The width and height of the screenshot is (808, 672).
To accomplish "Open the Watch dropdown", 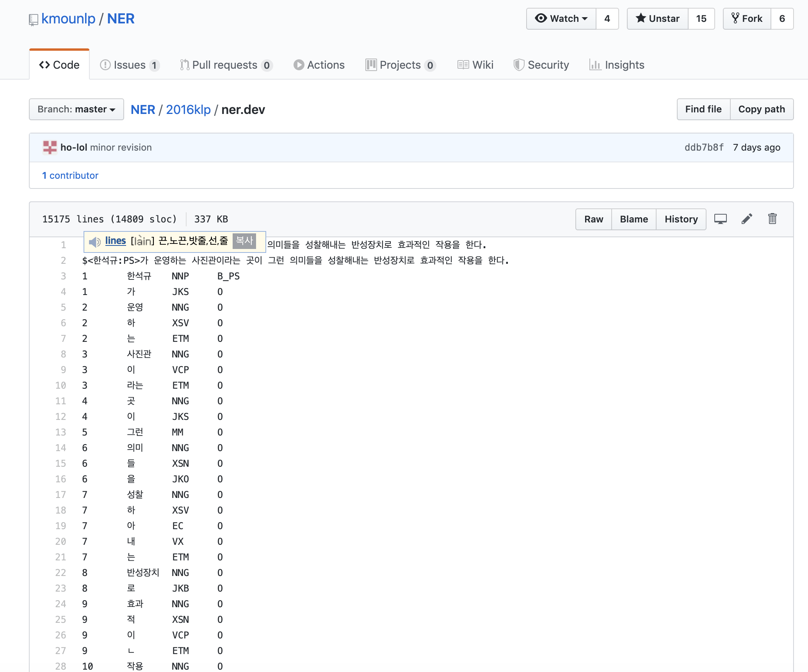I will click(x=561, y=19).
